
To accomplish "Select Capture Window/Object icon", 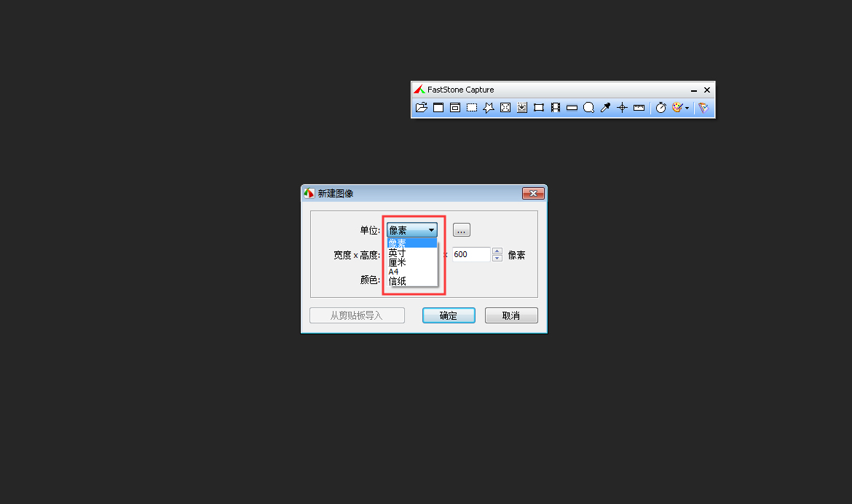I will click(x=455, y=108).
